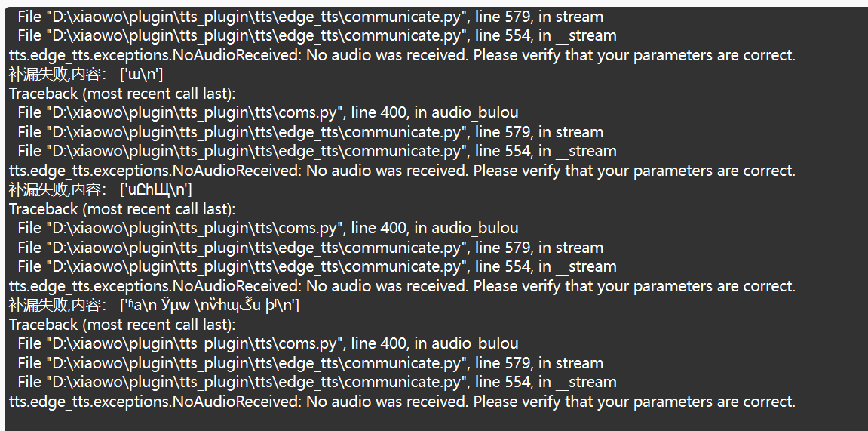Click line 579 stream entry after 'ɯ\n' failure
This screenshot has width=868, height=431.
311,132
